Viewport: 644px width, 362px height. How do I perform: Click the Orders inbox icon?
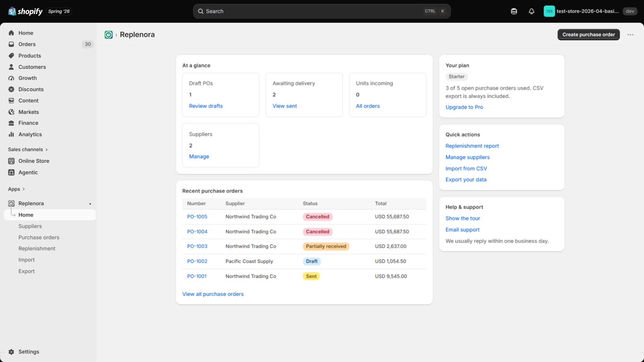[11, 44]
